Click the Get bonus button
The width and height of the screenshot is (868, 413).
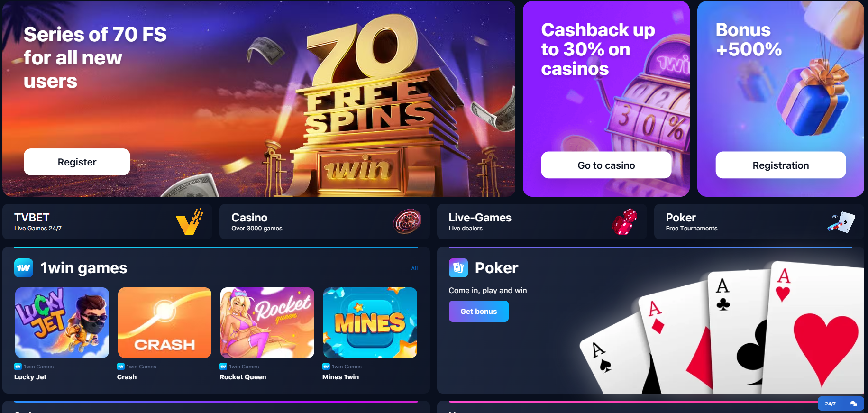pyautogui.click(x=479, y=312)
